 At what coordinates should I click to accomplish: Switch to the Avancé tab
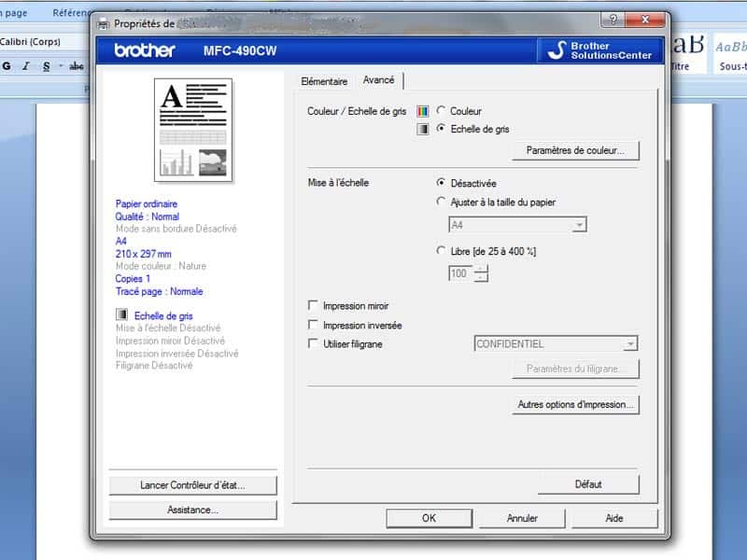(x=379, y=80)
